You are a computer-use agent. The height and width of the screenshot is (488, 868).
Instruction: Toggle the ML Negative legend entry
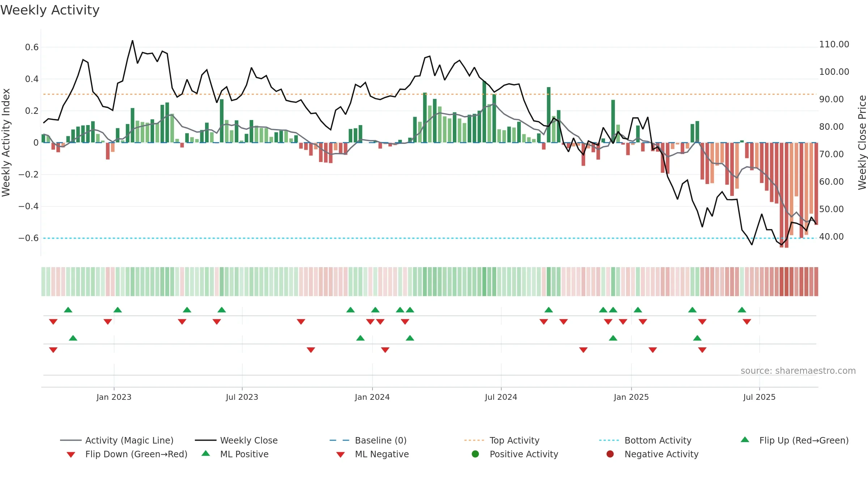(x=372, y=454)
